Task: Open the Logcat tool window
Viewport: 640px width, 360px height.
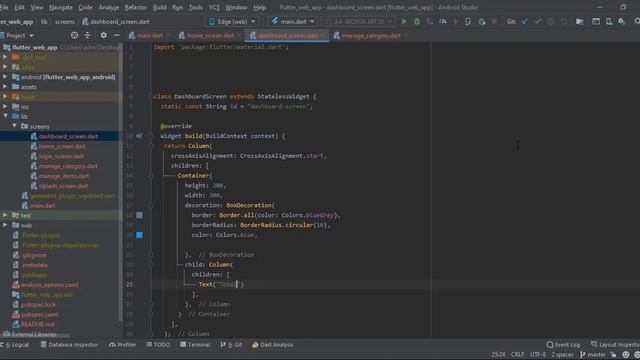Action: [15, 345]
